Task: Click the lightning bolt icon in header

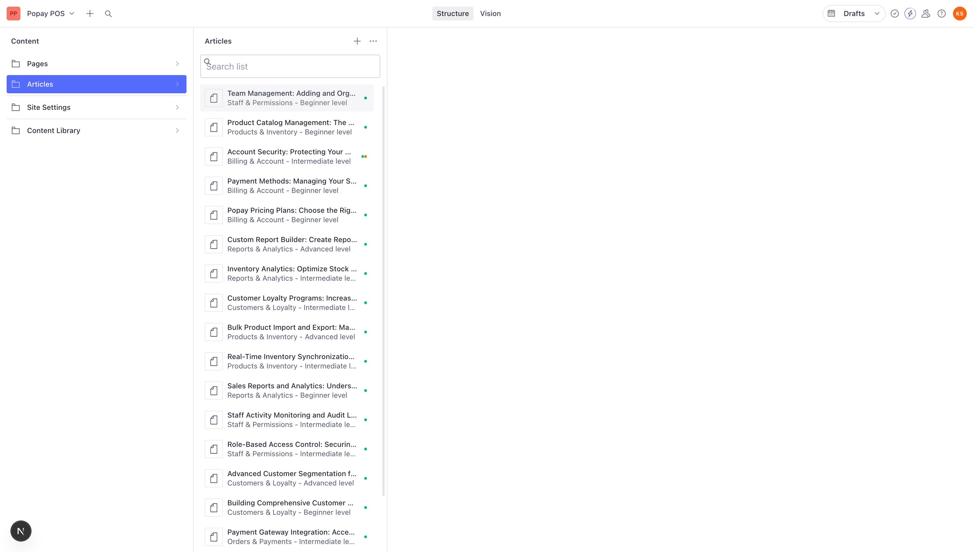Action: click(x=910, y=13)
